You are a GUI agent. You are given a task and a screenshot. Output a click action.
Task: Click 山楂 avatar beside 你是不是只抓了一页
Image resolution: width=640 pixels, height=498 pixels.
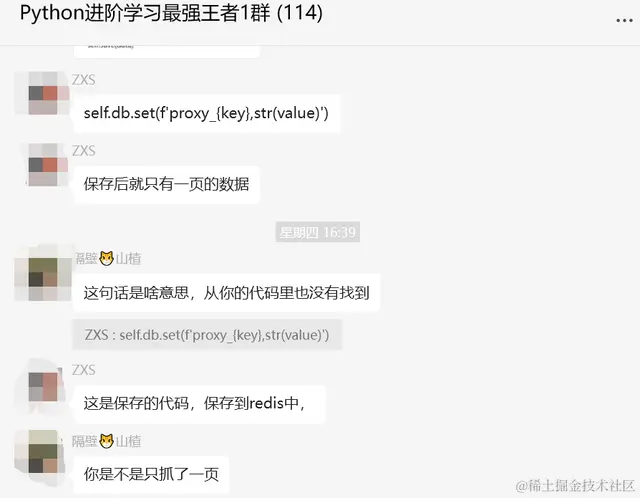coord(41,458)
